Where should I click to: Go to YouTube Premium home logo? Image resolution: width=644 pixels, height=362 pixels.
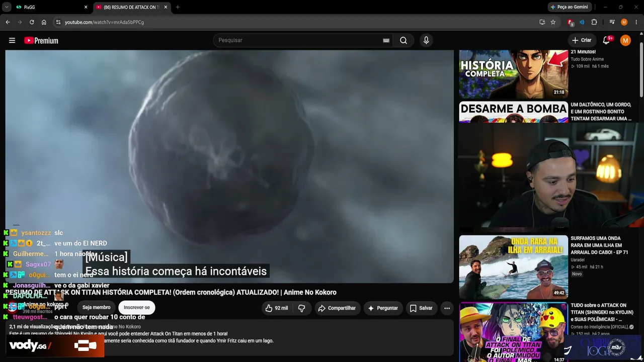41,40
